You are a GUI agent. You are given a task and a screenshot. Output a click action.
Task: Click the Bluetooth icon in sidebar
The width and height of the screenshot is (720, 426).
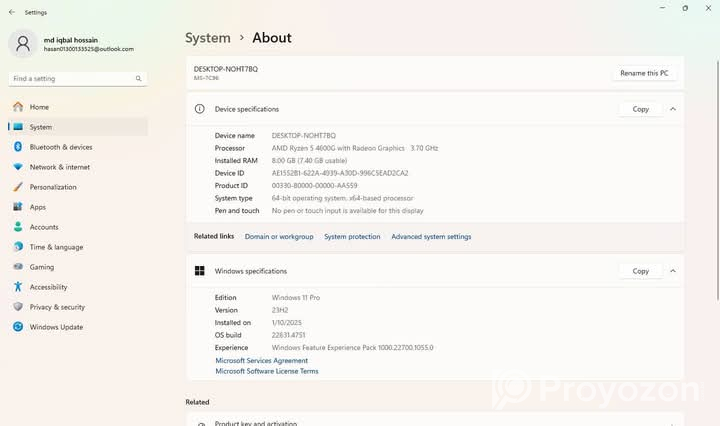coord(18,147)
